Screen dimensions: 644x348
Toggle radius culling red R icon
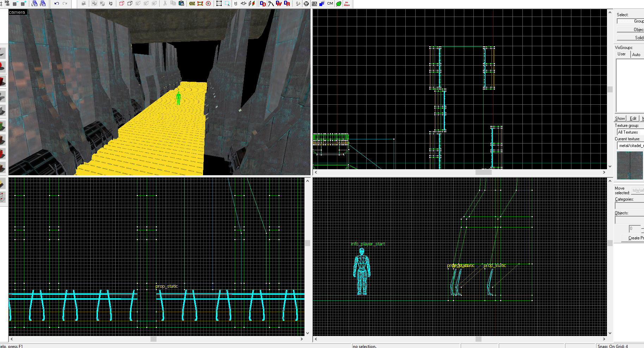pos(208,4)
